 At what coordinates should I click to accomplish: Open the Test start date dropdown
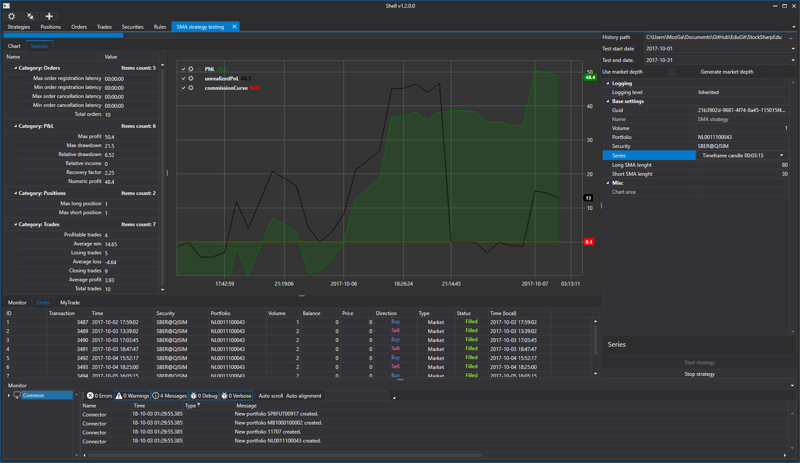[x=793, y=48]
